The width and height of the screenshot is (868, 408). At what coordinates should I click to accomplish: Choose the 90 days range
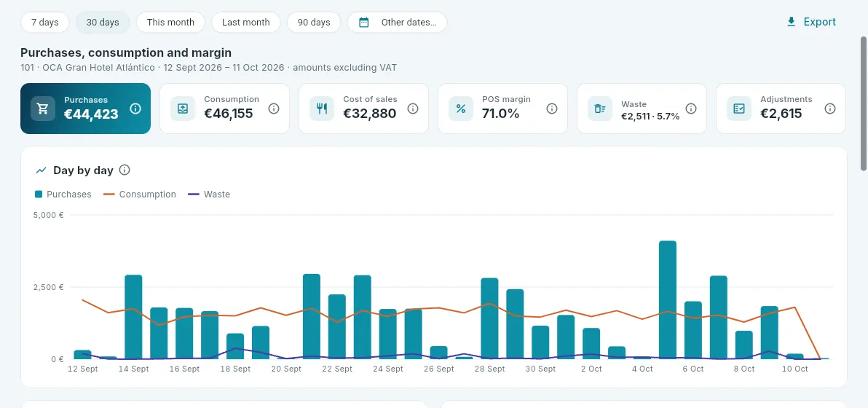(314, 22)
